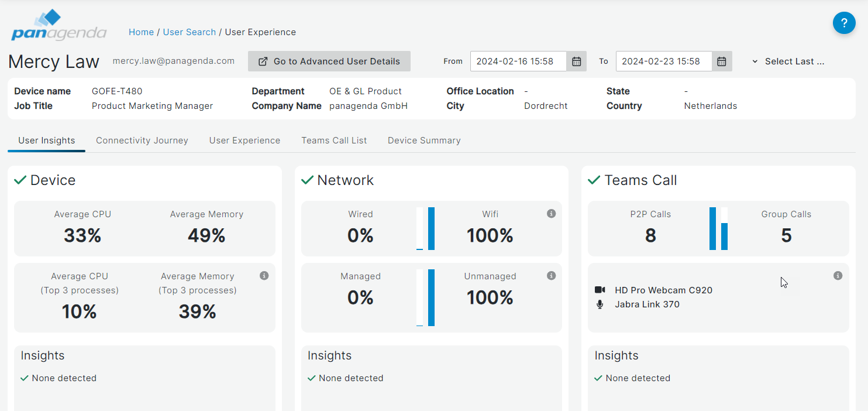Select the Device Summary tab
The height and width of the screenshot is (411, 868).
pos(424,141)
